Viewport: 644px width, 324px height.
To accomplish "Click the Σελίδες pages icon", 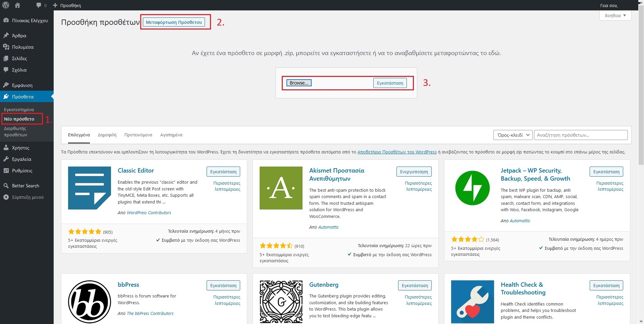I will tap(6, 58).
